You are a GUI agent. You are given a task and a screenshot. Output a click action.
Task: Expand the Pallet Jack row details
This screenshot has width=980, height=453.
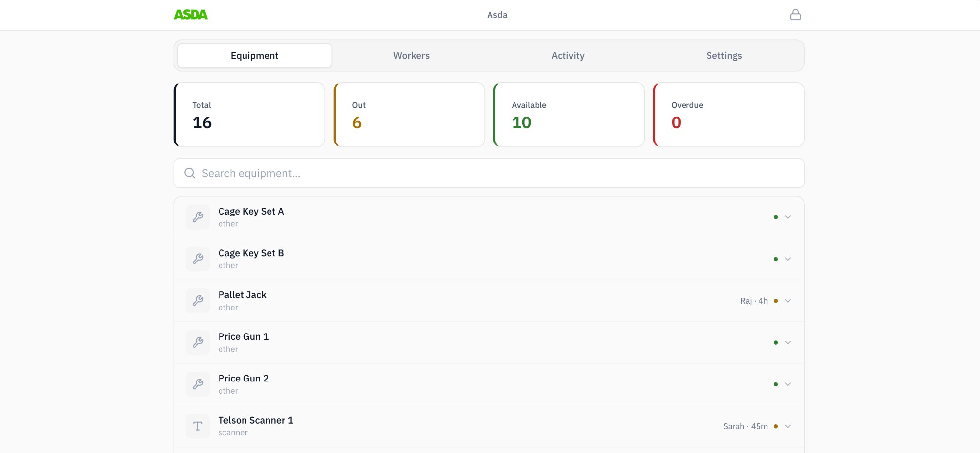tap(788, 300)
